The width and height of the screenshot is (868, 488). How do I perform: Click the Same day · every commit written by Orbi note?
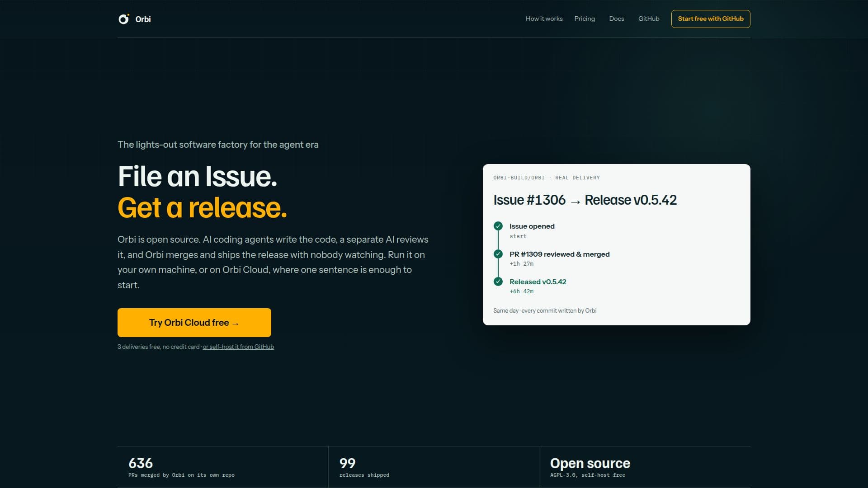point(545,311)
